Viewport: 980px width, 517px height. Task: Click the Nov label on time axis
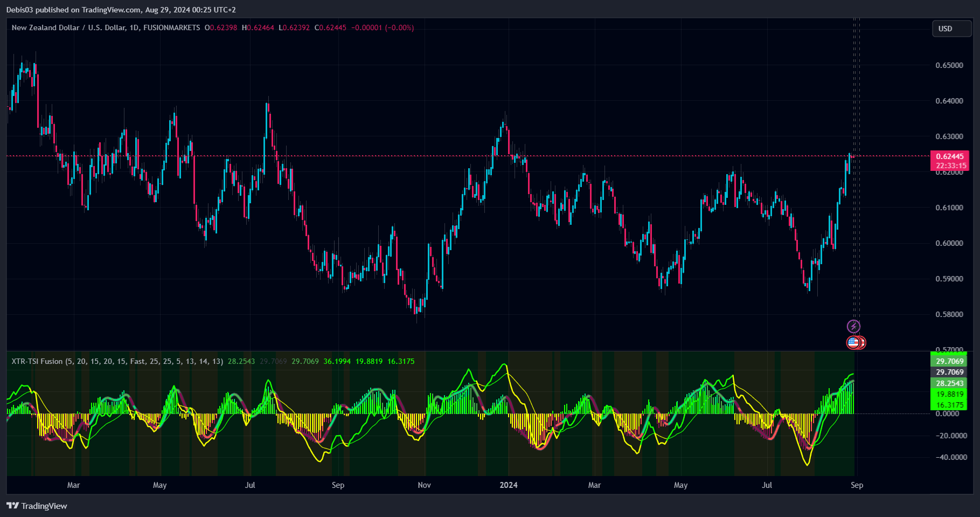point(425,485)
